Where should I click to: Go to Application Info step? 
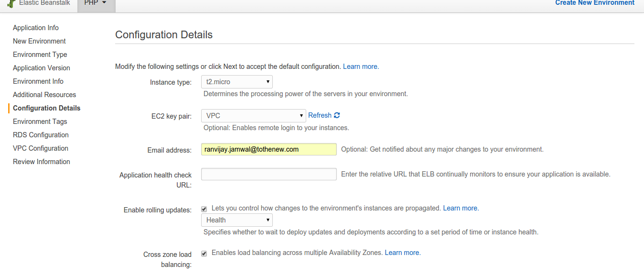[x=36, y=28]
